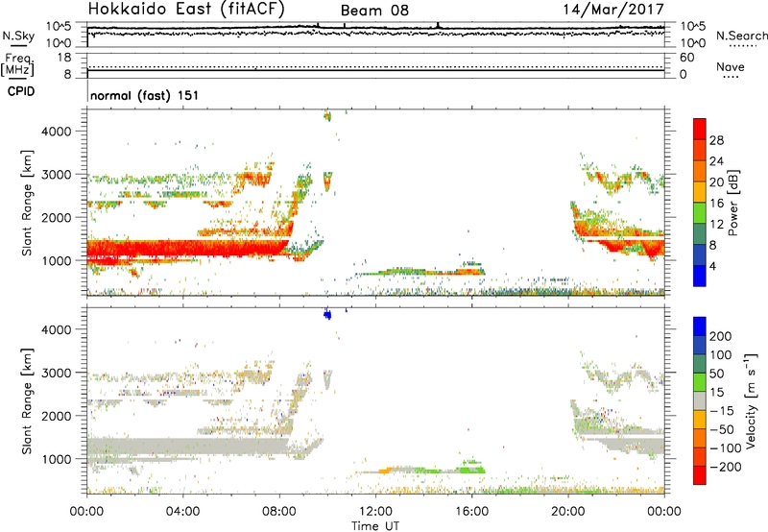Click the '4000' tick of the power panel
This screenshot has height=532, width=768.
coord(57,132)
